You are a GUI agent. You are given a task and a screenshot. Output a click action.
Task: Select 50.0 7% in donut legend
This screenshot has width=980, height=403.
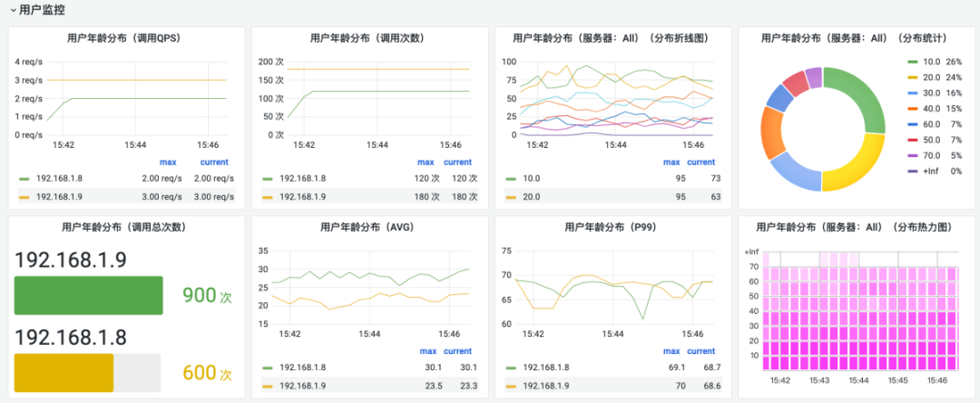[x=935, y=140]
